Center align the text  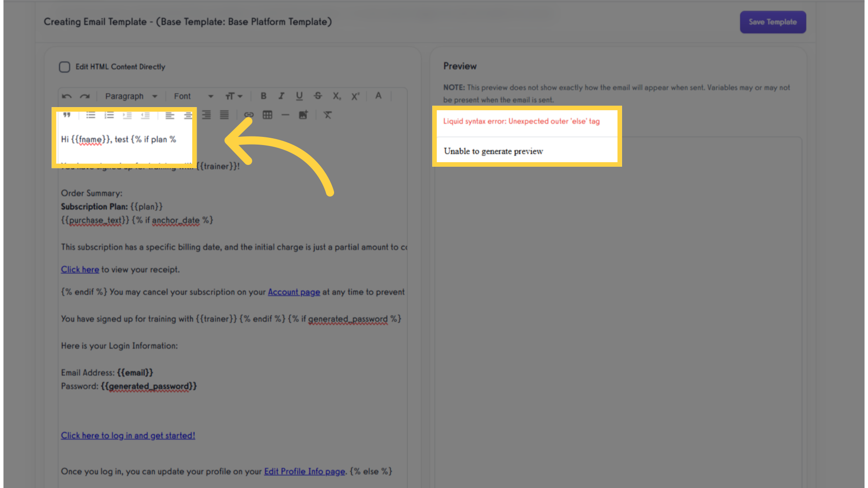188,115
